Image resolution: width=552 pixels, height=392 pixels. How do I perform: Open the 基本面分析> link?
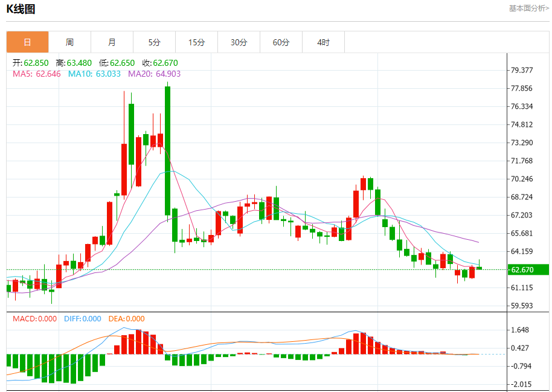pyautogui.click(x=529, y=8)
